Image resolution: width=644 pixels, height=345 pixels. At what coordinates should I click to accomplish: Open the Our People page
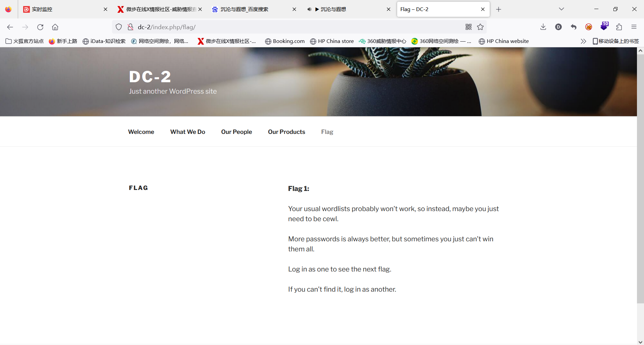pos(236,132)
